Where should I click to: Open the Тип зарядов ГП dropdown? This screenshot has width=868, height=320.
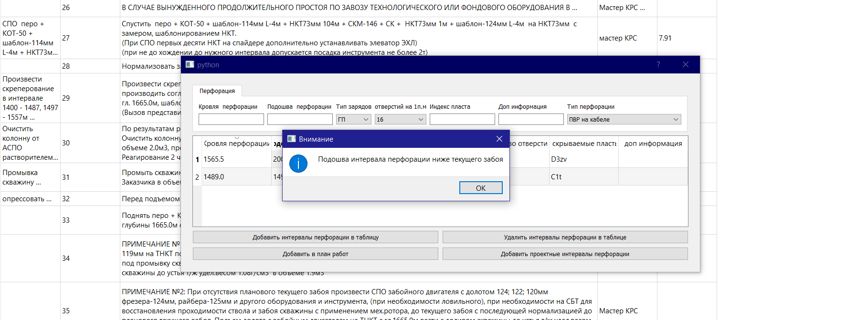[x=353, y=119]
